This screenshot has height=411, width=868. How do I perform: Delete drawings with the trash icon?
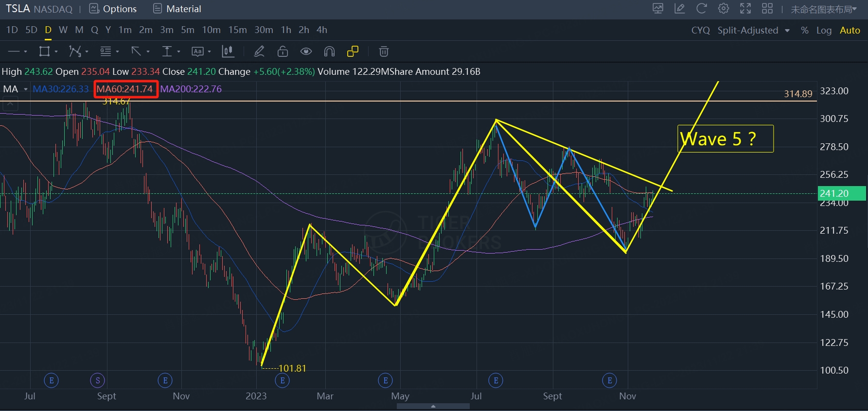384,51
